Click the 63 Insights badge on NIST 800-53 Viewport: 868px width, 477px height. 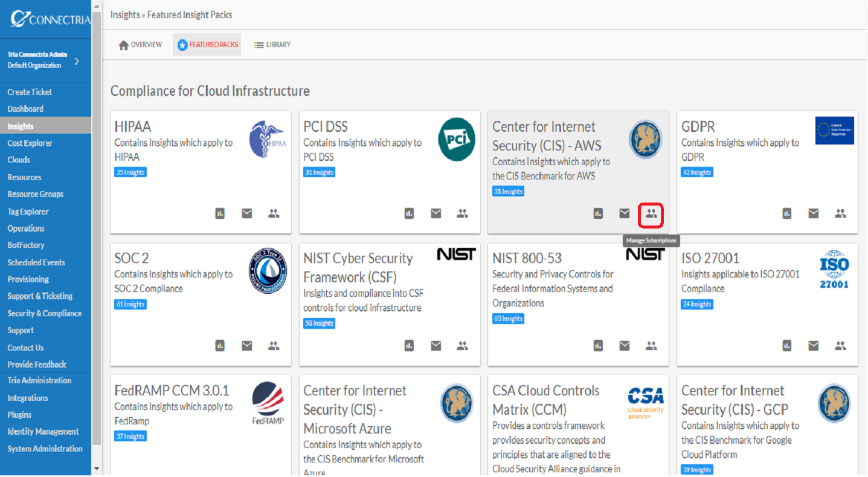pyautogui.click(x=509, y=319)
